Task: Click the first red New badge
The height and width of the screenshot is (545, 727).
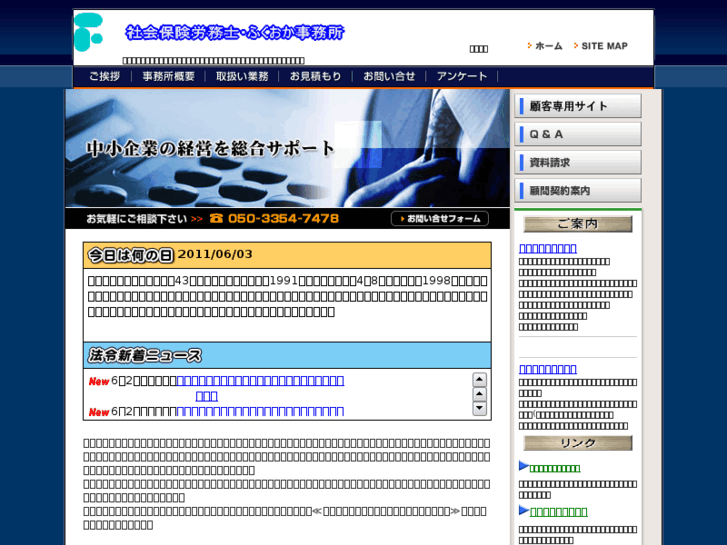Action: 99,381
